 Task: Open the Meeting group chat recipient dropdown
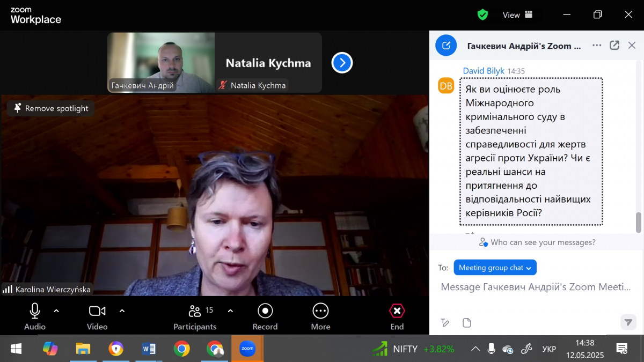coord(495,268)
